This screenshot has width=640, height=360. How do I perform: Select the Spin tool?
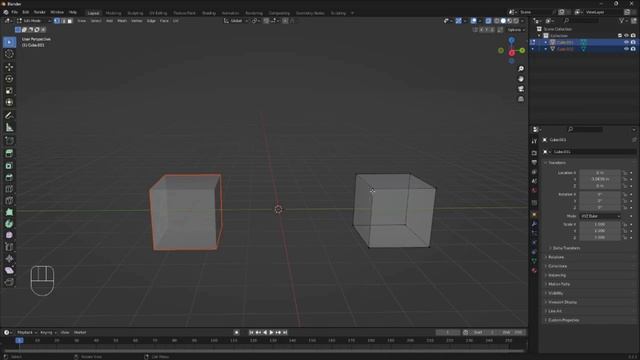(x=9, y=224)
